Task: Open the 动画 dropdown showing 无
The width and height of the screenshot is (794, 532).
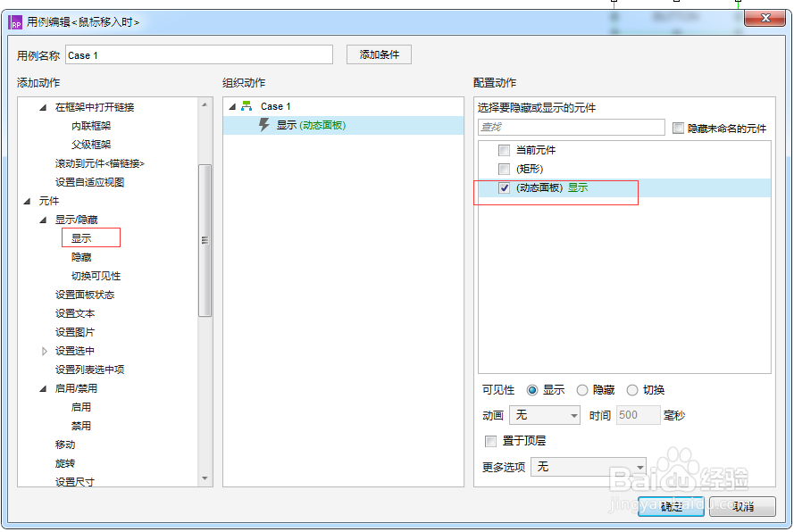Action: 545,415
